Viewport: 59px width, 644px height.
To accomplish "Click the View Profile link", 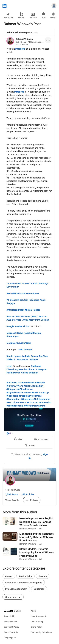I will [x=12, y=500].
